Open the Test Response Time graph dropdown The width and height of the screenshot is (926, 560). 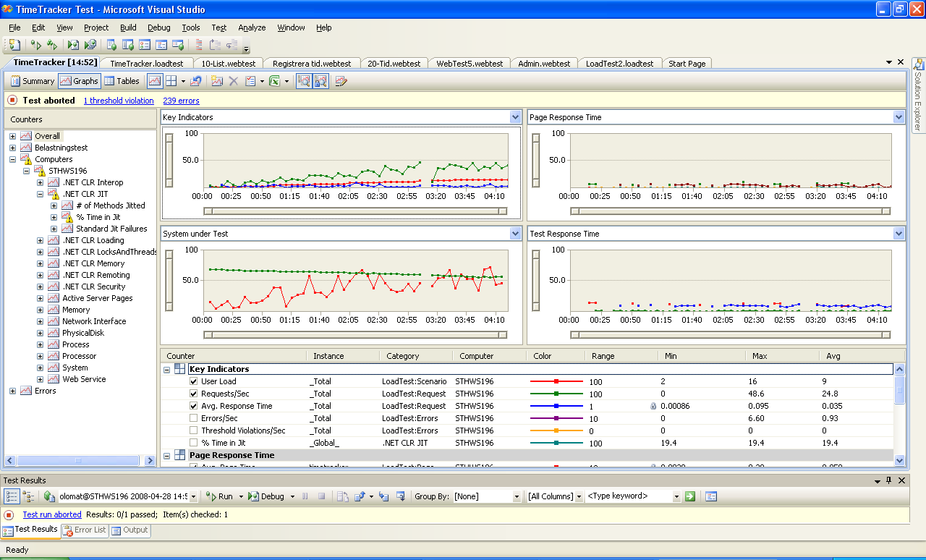coord(899,233)
